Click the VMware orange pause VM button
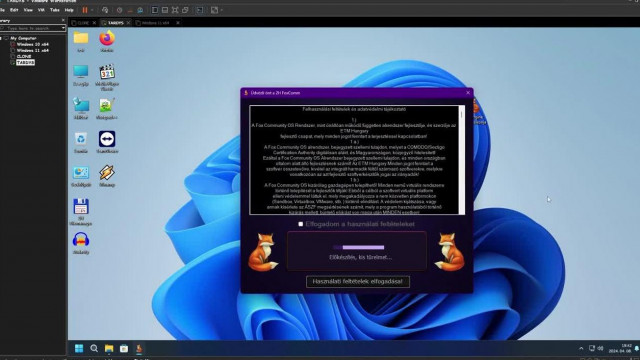Screen dimensions: 640x360 pyautogui.click(x=85, y=10)
